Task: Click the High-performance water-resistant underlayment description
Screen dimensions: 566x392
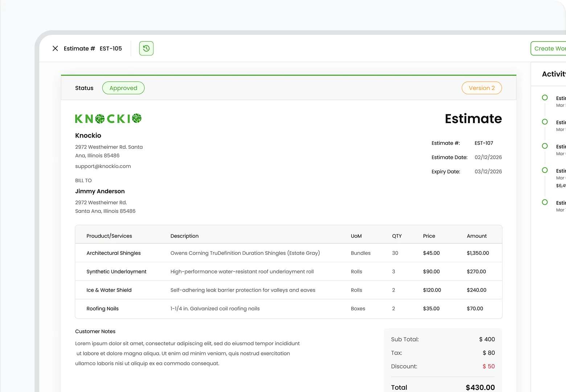Action: point(242,271)
